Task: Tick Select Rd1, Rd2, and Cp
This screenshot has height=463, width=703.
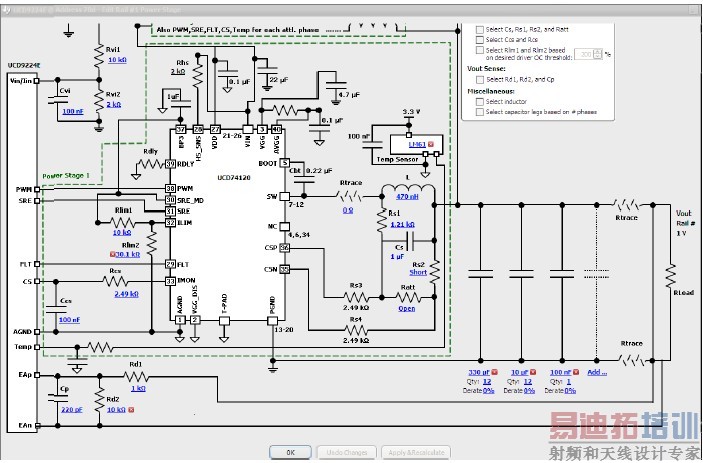Action: (x=480, y=79)
